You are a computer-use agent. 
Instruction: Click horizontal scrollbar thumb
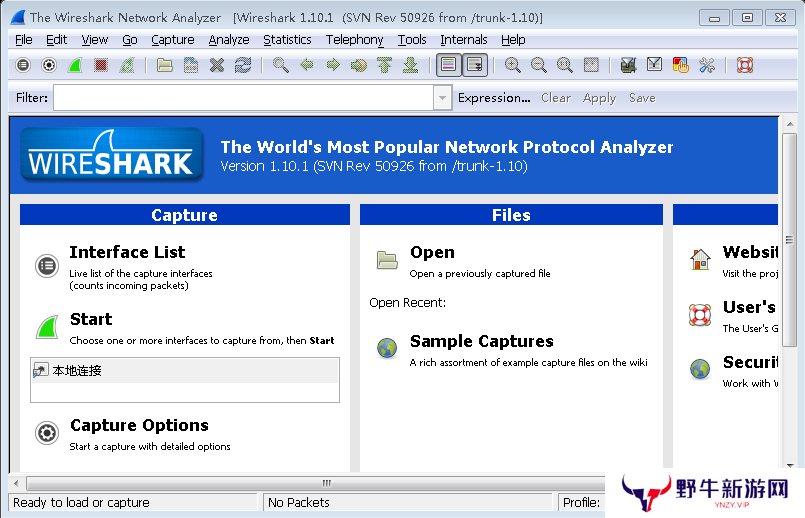[x=327, y=483]
